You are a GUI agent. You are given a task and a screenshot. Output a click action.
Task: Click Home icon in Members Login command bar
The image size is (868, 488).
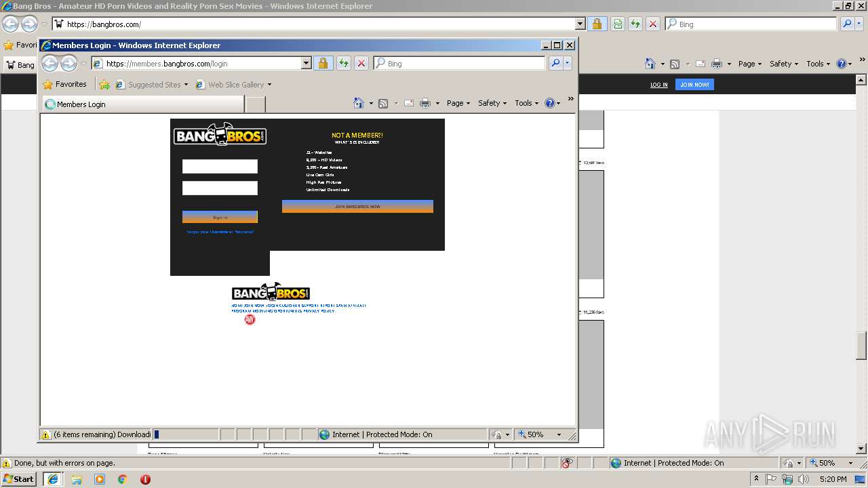[x=359, y=103]
